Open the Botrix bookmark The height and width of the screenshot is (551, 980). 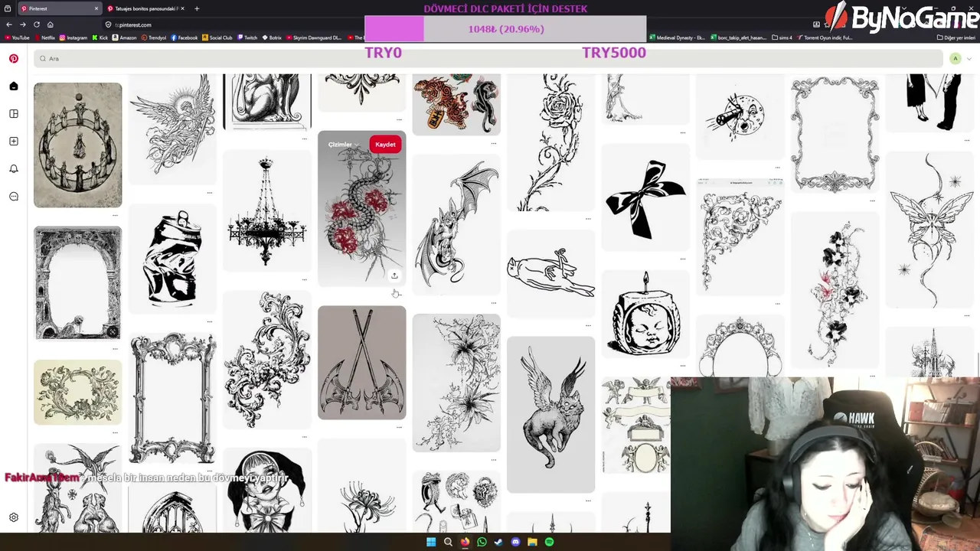272,37
